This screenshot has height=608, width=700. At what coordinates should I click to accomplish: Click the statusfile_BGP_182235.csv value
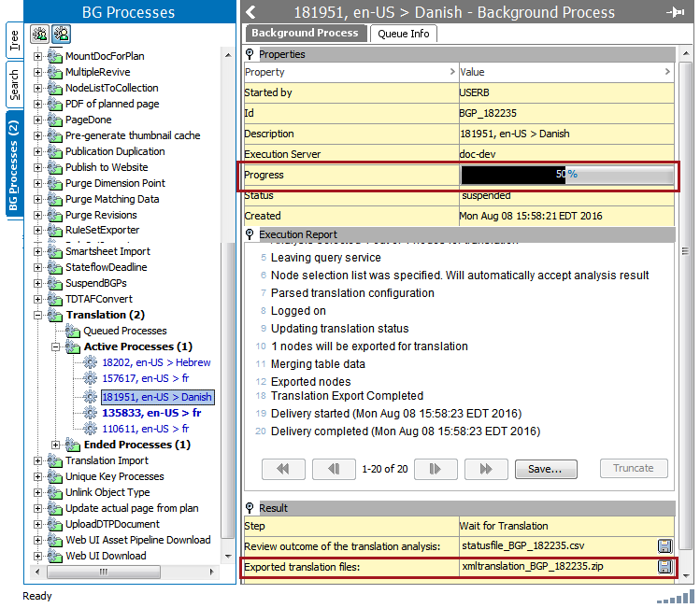523,546
